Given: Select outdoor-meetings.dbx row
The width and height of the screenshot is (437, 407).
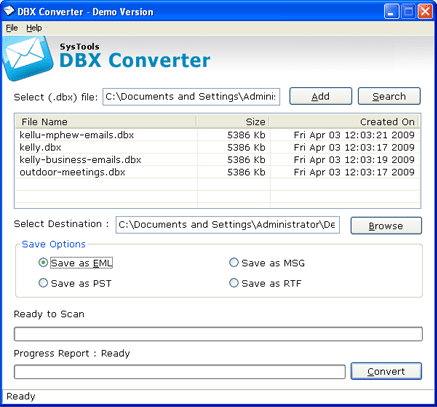Looking at the screenshot, I should [x=217, y=172].
